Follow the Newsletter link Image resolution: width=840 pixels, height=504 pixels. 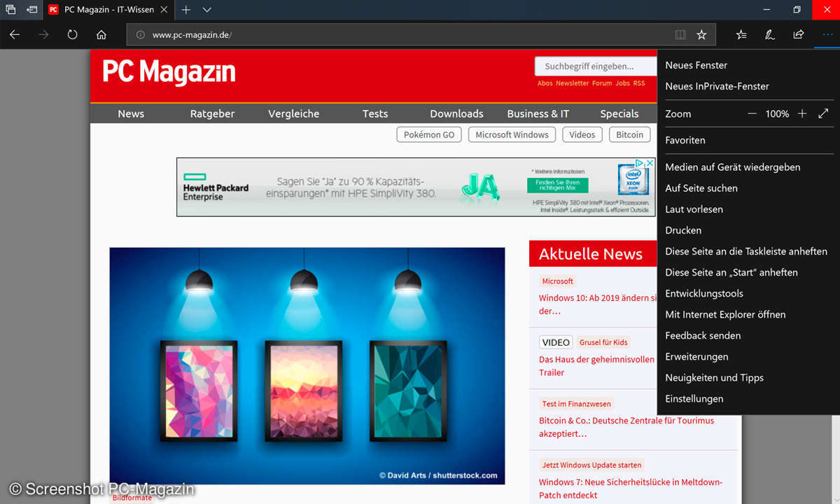(573, 83)
